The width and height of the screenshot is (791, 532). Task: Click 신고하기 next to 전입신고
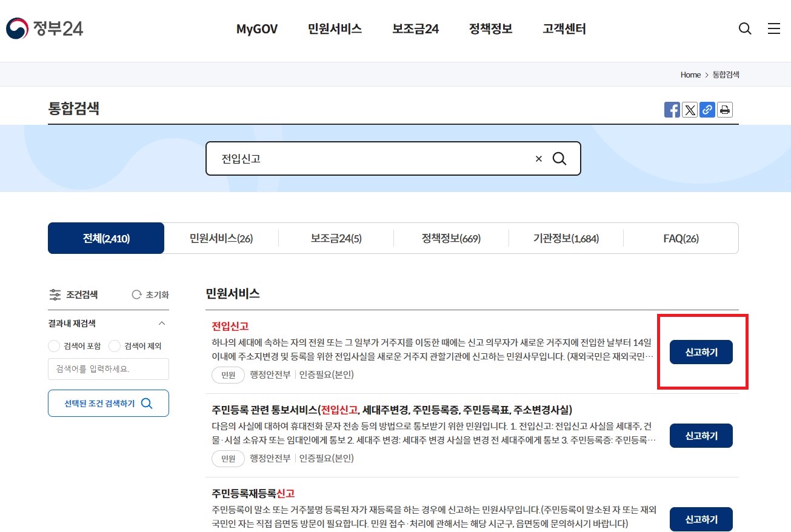(700, 351)
